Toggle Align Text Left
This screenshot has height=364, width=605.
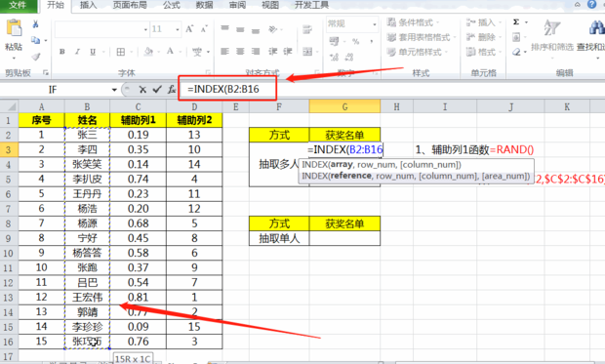(x=225, y=52)
